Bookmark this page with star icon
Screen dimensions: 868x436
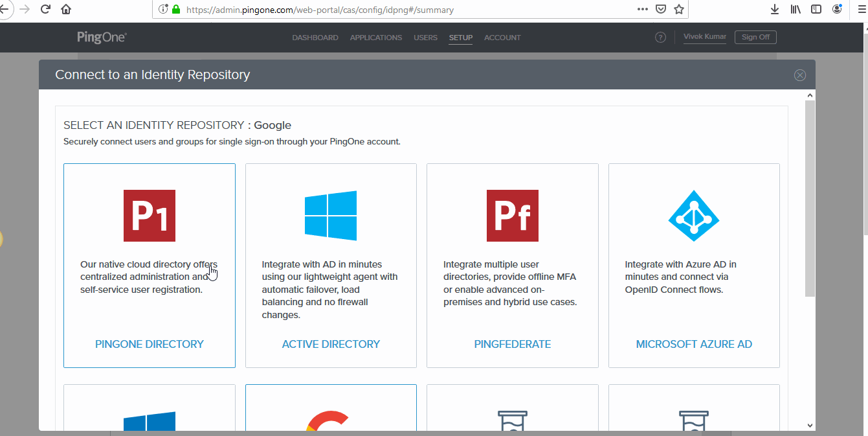point(678,10)
